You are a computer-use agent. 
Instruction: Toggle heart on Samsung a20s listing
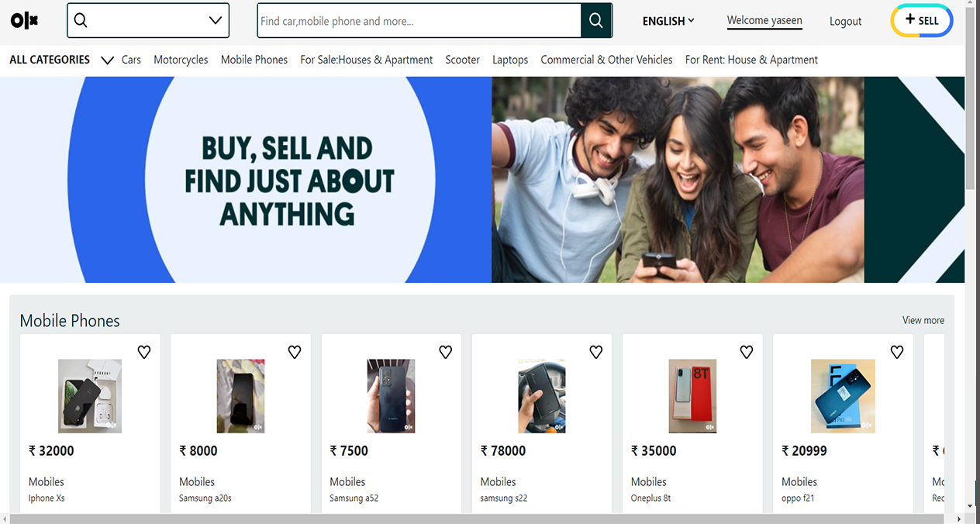[x=295, y=352]
